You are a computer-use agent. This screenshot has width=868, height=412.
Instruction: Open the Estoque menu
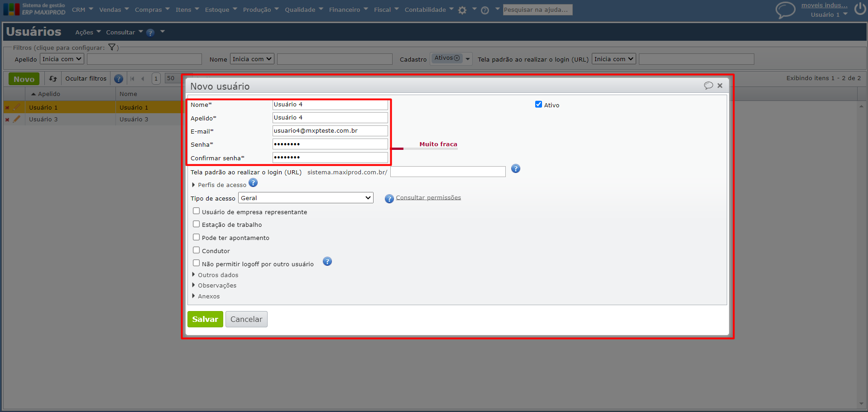point(221,10)
